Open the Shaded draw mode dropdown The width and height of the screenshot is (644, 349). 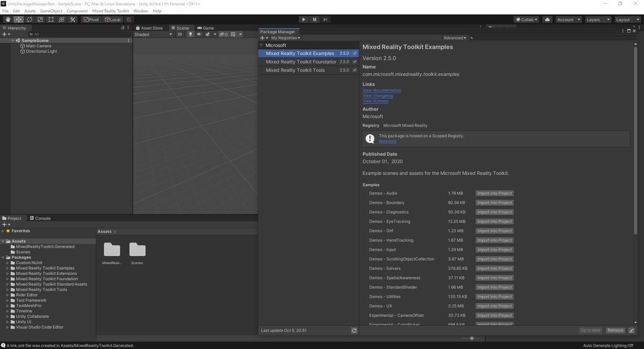[x=153, y=34]
